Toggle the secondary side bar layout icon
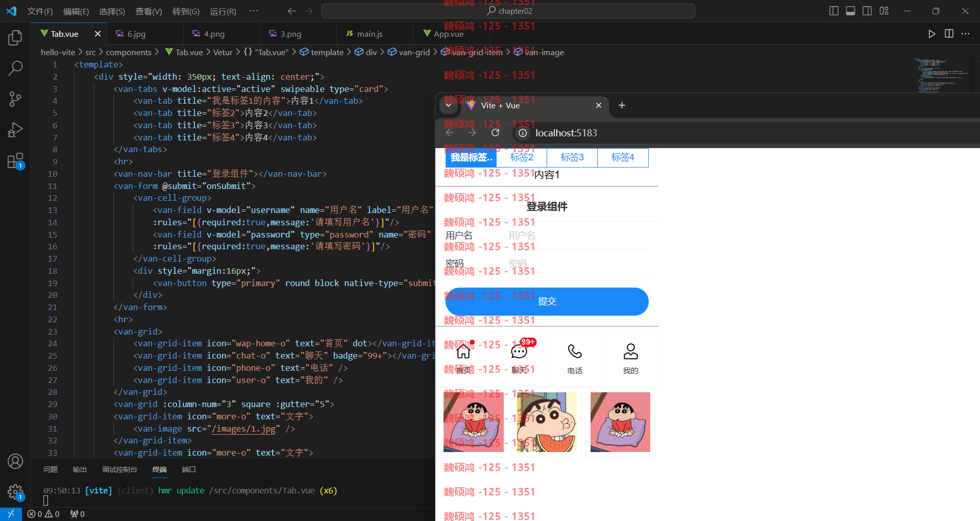Viewport: 980px width, 521px height. click(x=867, y=11)
